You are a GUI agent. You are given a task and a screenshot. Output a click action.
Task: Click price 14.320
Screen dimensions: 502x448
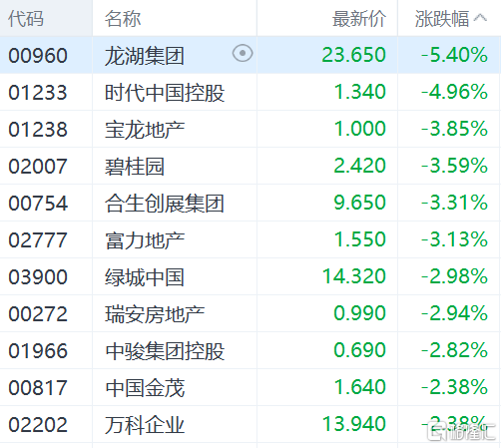[354, 276]
